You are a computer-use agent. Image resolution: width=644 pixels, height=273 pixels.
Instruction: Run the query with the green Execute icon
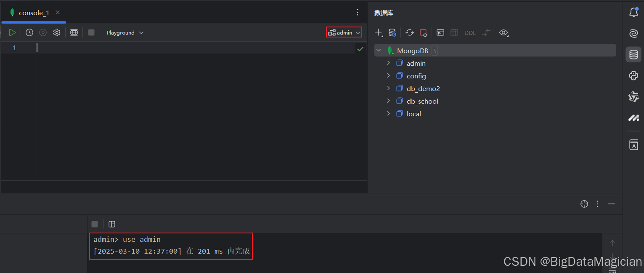pyautogui.click(x=12, y=32)
